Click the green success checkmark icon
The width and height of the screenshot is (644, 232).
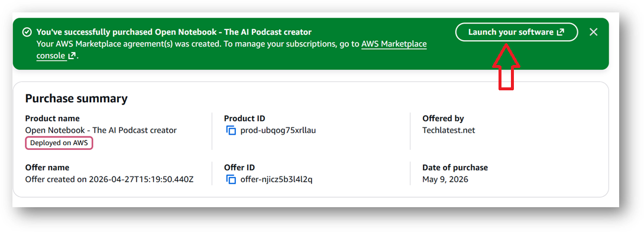coord(27,32)
